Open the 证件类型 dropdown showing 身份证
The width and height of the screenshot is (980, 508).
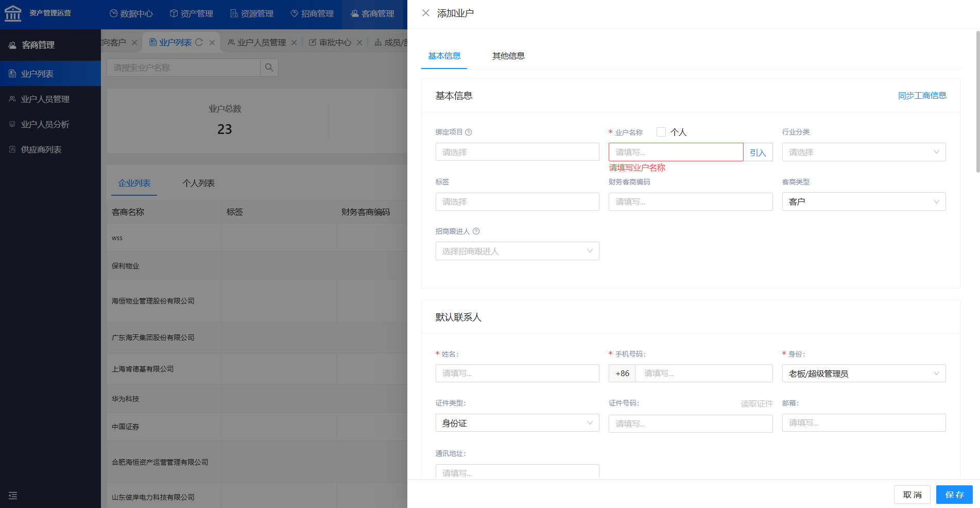click(517, 423)
